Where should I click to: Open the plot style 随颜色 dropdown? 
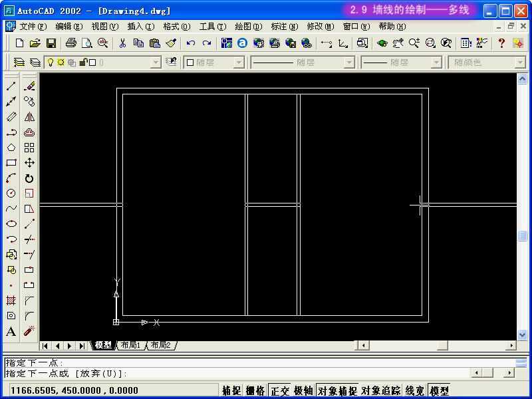pyautogui.click(x=520, y=63)
